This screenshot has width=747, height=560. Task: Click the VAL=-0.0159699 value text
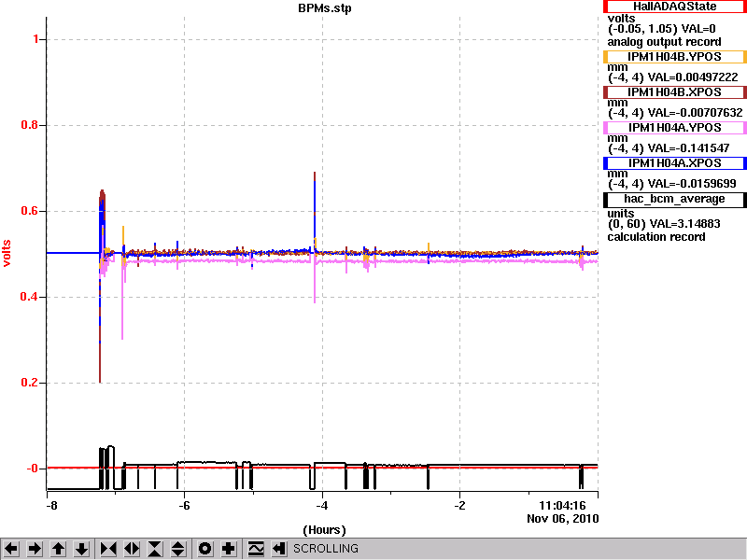coord(692,184)
